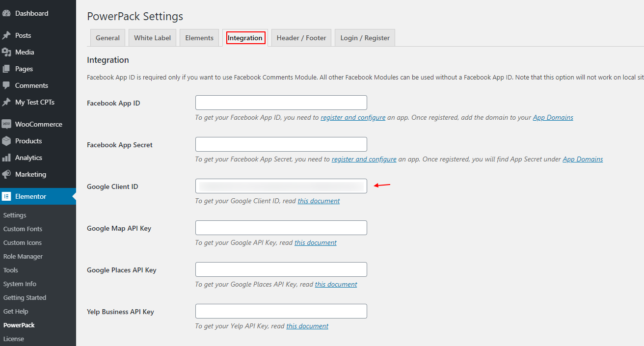Click inside the Google Map API Key field
The height and width of the screenshot is (346, 644).
(x=281, y=227)
